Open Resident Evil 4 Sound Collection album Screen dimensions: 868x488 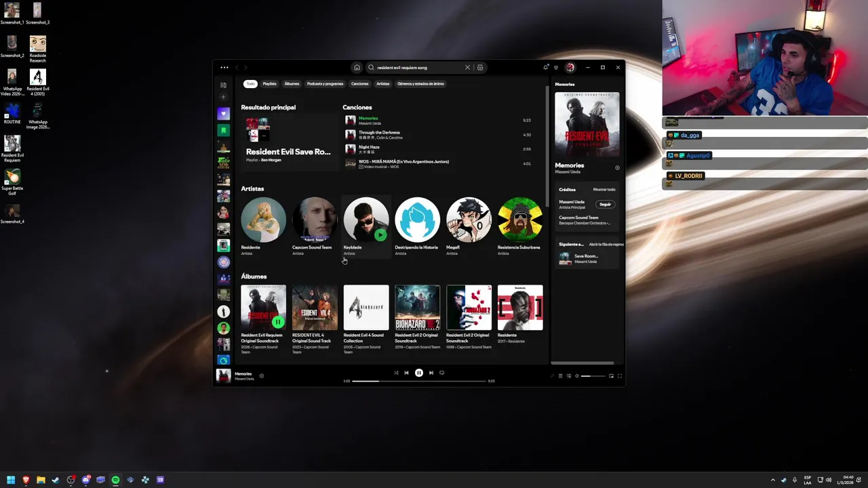[366, 320]
